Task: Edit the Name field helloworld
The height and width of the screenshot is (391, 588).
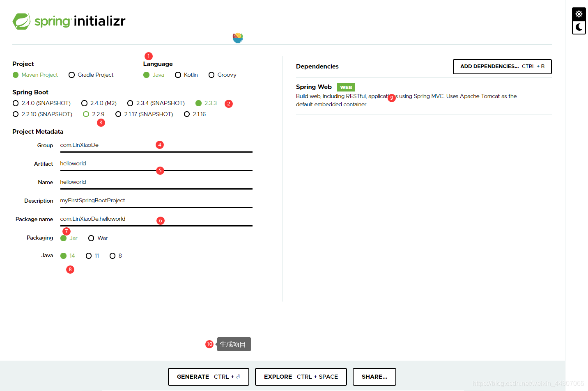Action: 156,182
